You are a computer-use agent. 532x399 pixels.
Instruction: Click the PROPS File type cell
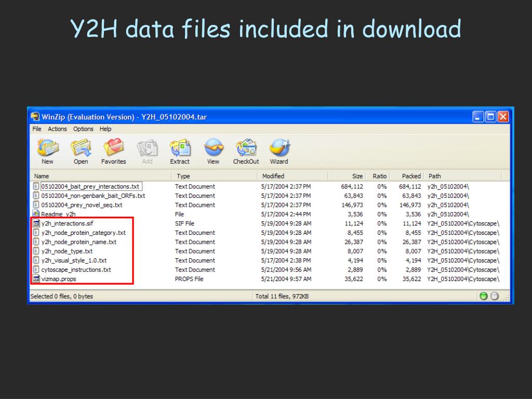coord(189,279)
